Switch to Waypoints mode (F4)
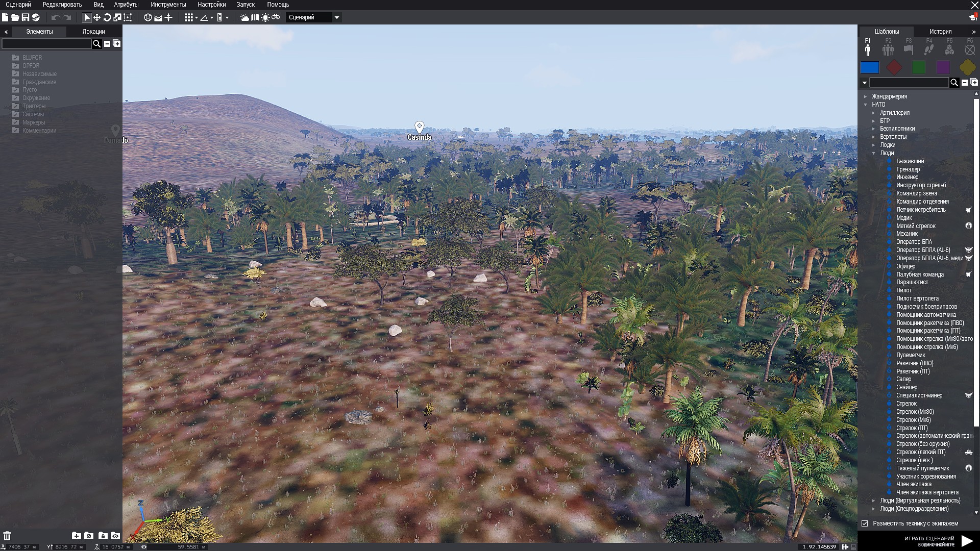Screen dimensions: 980x551 (929, 49)
